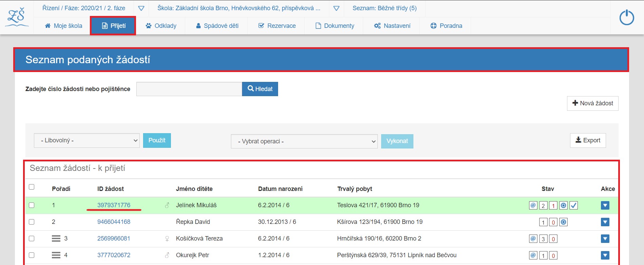Viewport: 644px width, 265px height.
Task: Click the Nová žádost button
Action: click(x=593, y=103)
